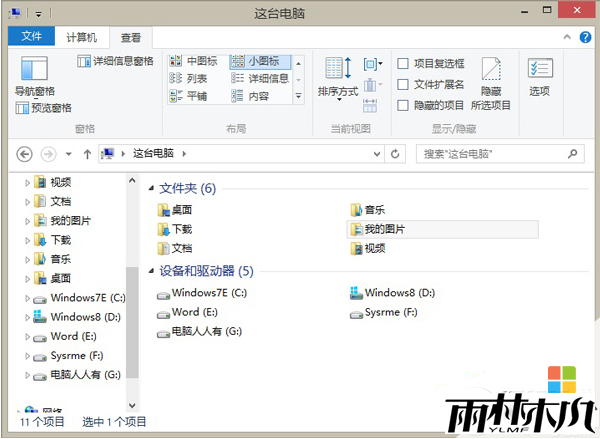This screenshot has width=600, height=439.
Task: Open Help question mark icon
Action: pos(585,37)
